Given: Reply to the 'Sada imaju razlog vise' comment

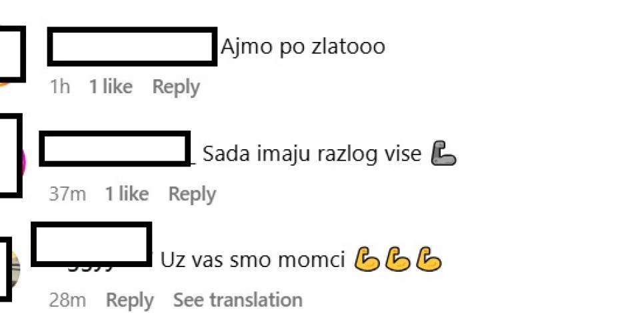Looking at the screenshot, I should 192,194.
